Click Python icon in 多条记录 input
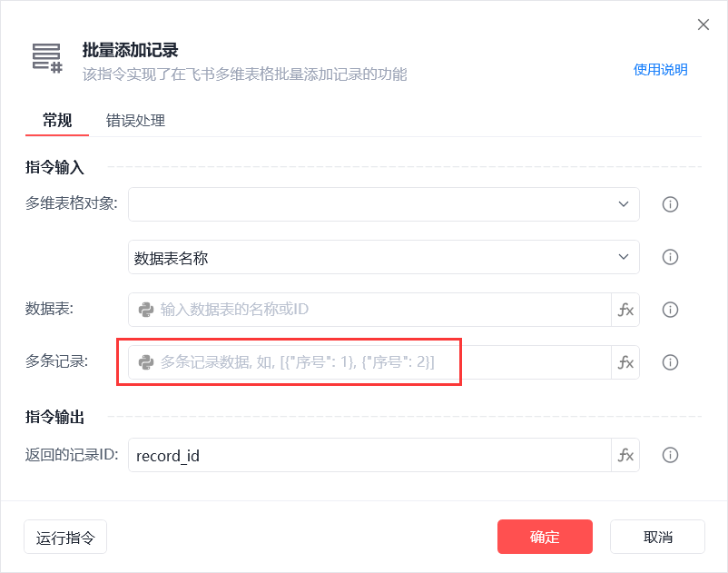This screenshot has width=728, height=573. 145,362
